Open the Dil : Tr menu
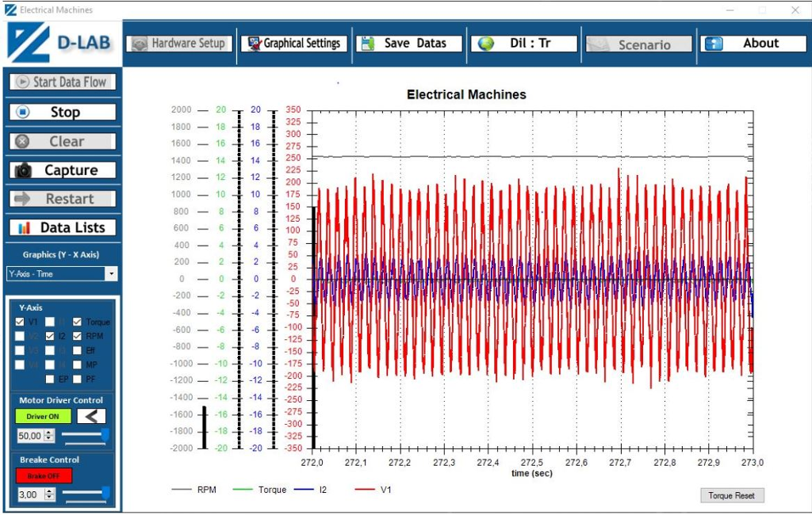 pos(523,44)
